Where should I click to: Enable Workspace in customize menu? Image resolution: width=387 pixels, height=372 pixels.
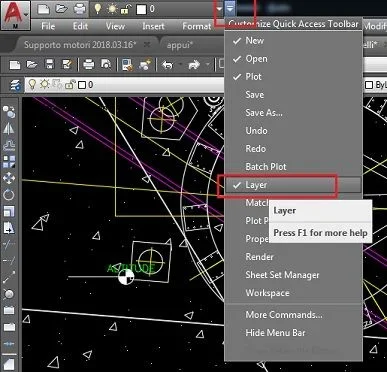point(293,293)
